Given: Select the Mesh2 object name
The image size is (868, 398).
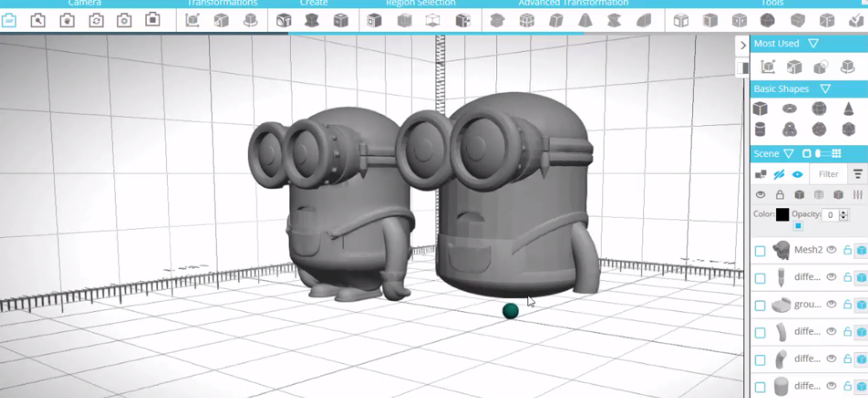Looking at the screenshot, I should [x=808, y=250].
